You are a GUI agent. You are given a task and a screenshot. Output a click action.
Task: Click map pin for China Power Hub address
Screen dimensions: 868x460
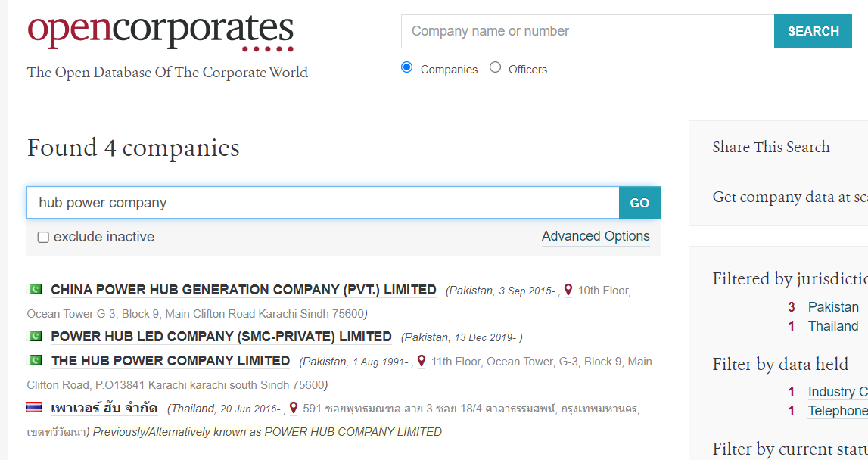(x=568, y=290)
